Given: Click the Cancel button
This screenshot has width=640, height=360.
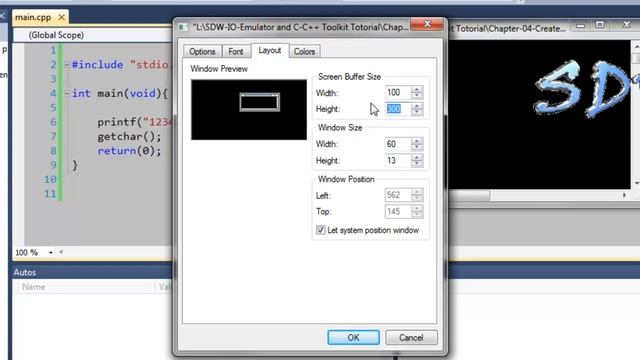Looking at the screenshot, I should [x=411, y=338].
